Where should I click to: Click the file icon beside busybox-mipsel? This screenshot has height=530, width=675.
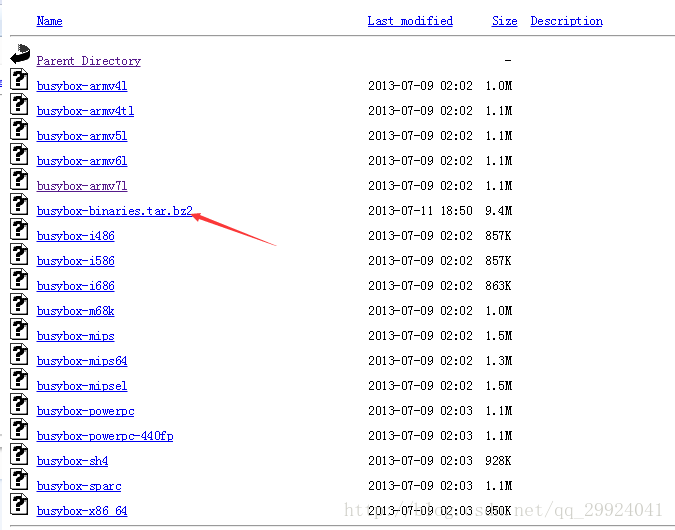coord(19,379)
